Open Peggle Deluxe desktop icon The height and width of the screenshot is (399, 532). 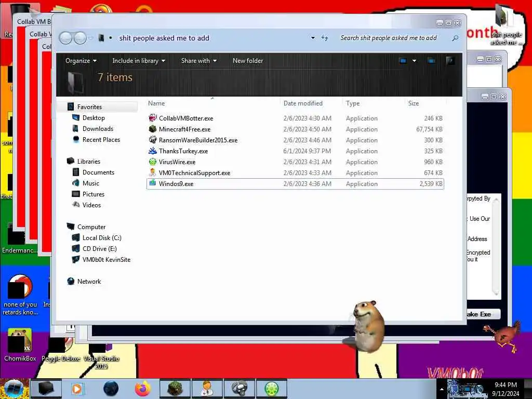coord(61,350)
